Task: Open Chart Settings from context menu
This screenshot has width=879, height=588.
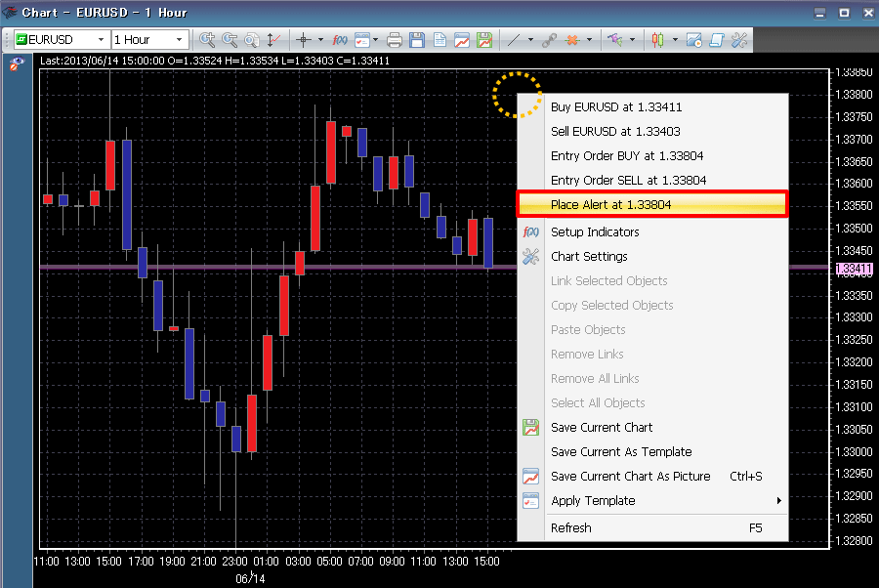Action: pyautogui.click(x=652, y=257)
